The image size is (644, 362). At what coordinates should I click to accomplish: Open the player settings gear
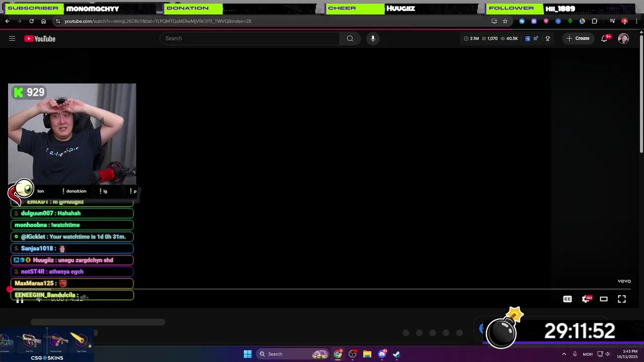(x=586, y=299)
